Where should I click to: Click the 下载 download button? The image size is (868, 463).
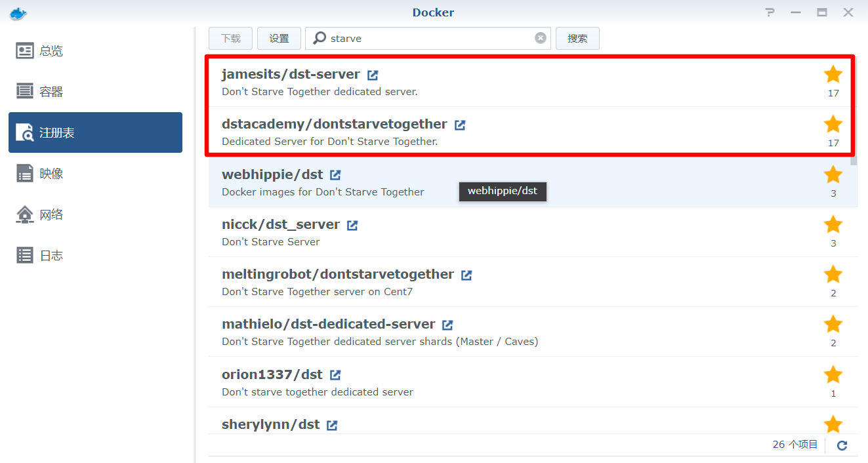231,38
